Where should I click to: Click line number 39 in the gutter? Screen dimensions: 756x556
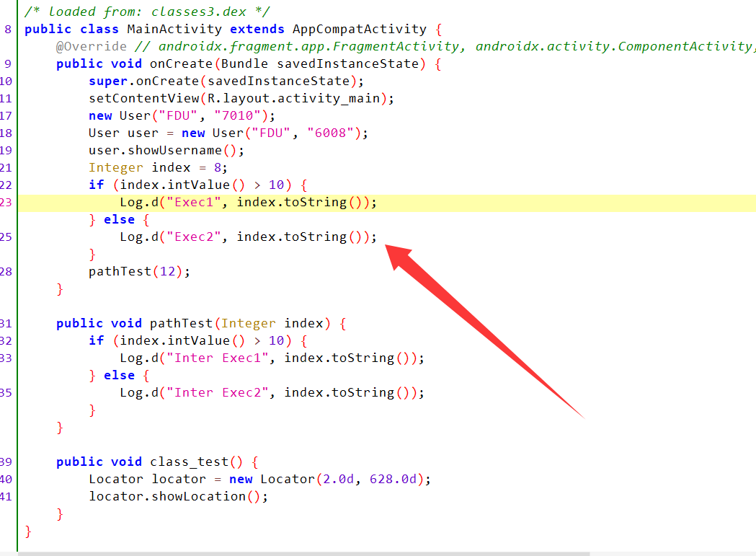click(x=6, y=462)
